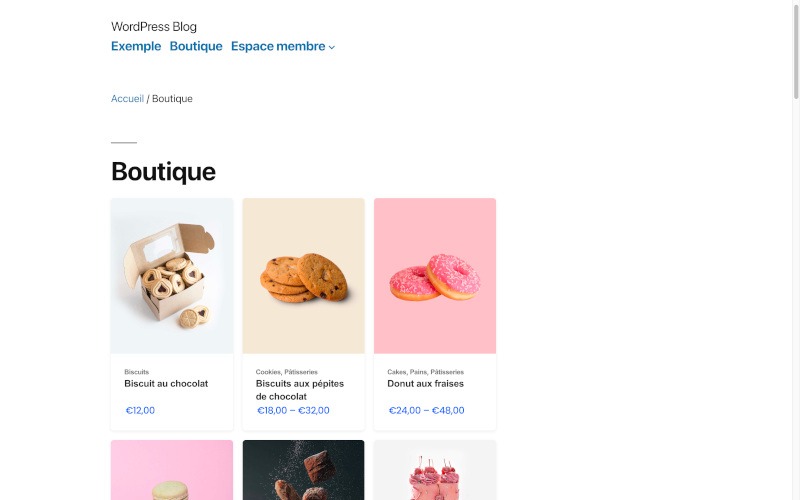
Task: Click the €12,00 price
Action: point(140,411)
